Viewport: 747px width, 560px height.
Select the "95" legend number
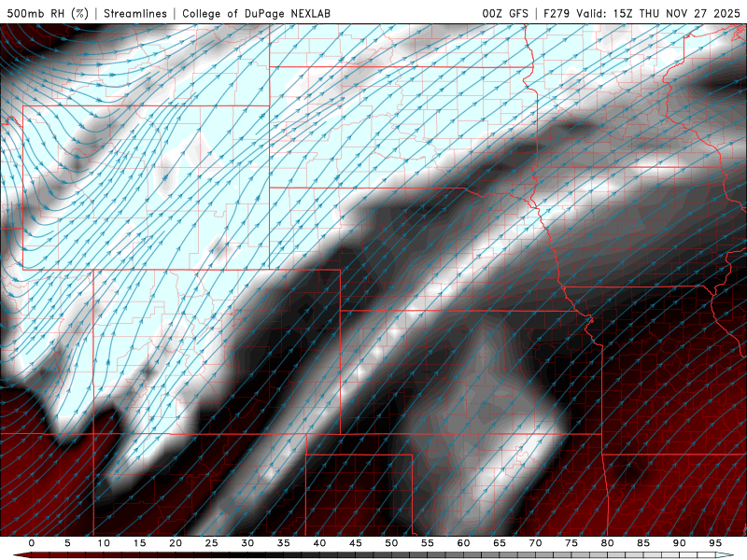[x=715, y=543]
